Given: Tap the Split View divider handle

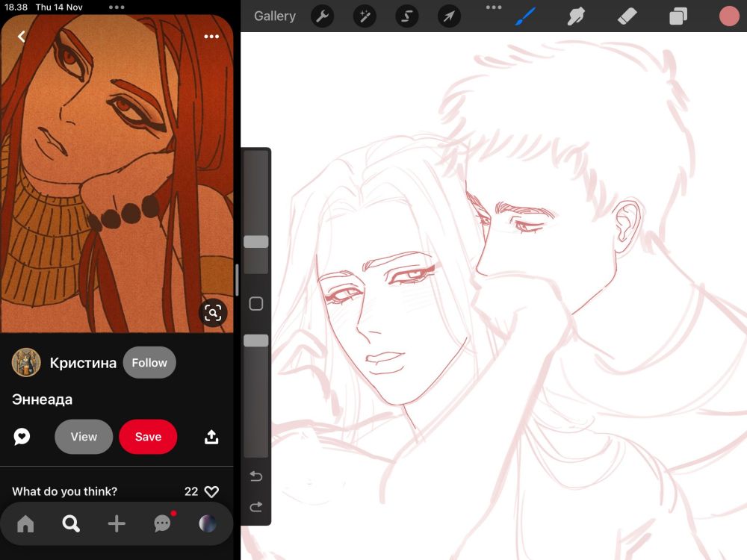Looking at the screenshot, I should click(x=237, y=280).
